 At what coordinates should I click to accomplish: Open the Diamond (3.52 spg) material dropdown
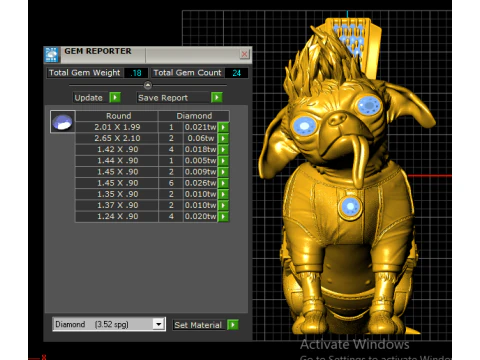click(159, 324)
